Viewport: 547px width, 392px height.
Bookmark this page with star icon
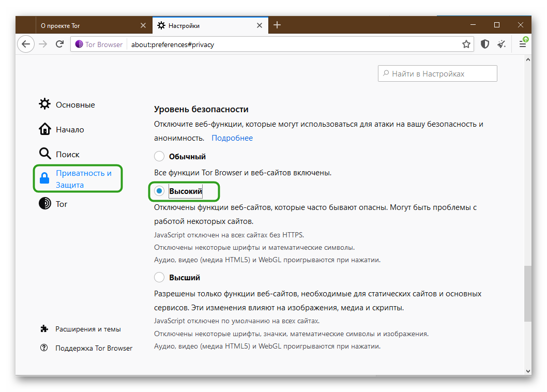(466, 44)
